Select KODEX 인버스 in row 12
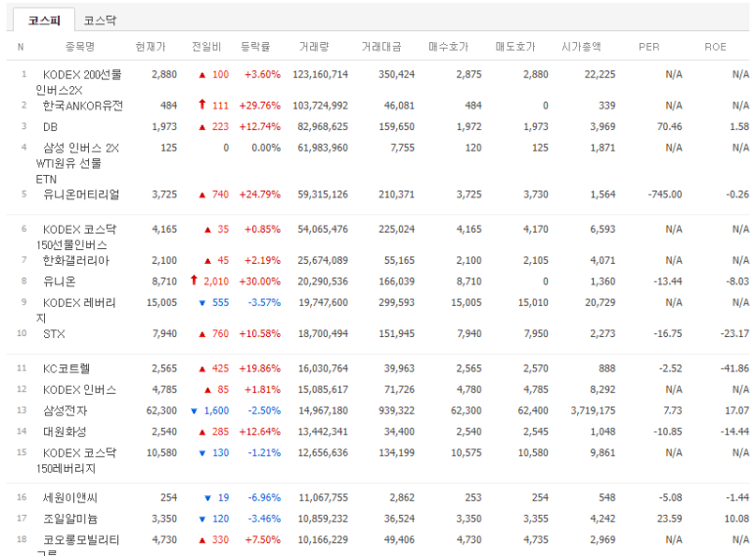The width and height of the screenshot is (756, 556). [79, 390]
